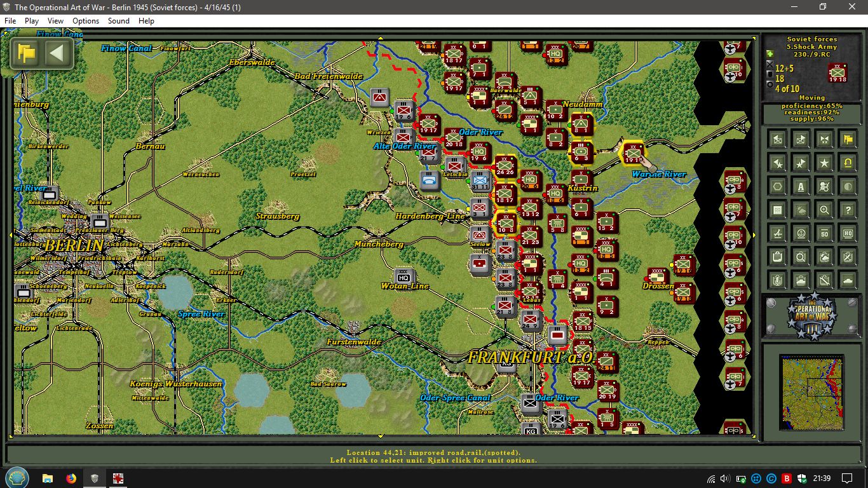The height and width of the screenshot is (488, 868).
Task: Click the green plus icon in unit panel
Action: 770,54
